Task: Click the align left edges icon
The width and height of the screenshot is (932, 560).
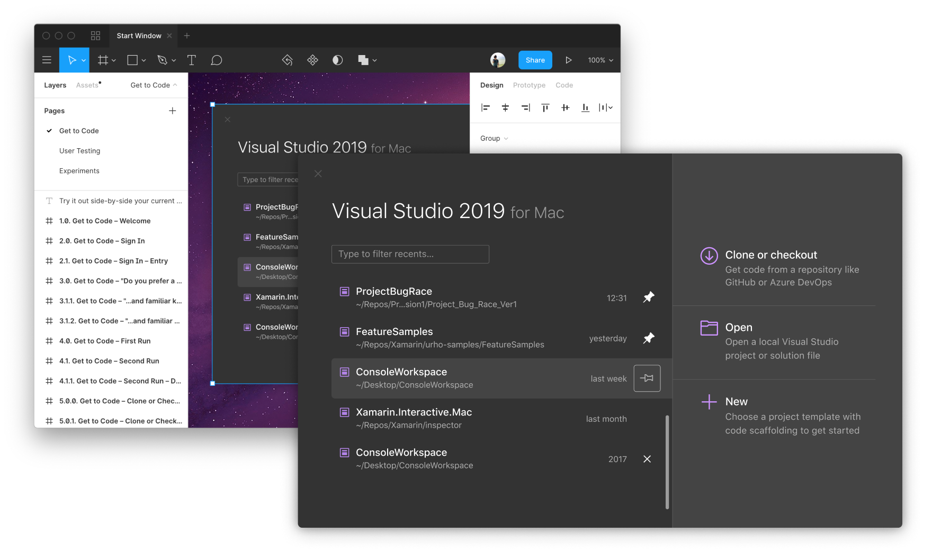Action: pyautogui.click(x=485, y=107)
